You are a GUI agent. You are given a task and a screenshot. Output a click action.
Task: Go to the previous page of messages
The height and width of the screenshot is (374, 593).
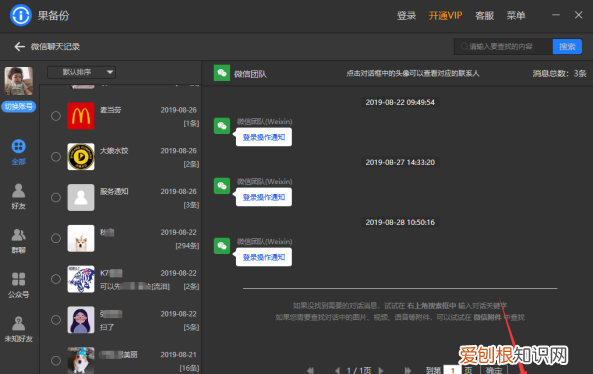[337, 371]
